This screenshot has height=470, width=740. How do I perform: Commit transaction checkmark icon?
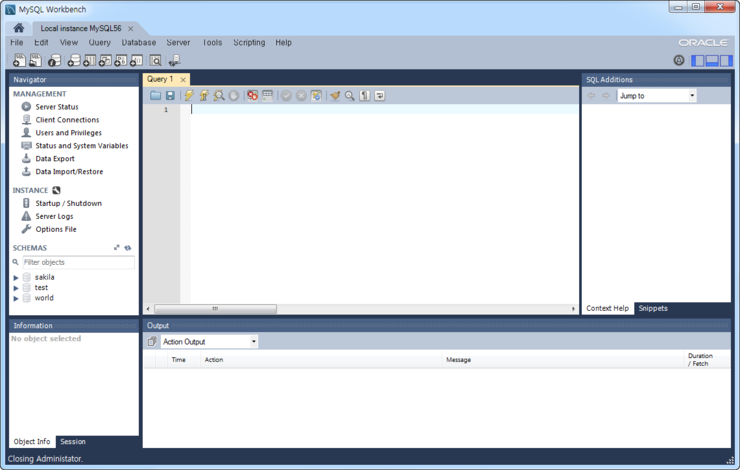(286, 96)
